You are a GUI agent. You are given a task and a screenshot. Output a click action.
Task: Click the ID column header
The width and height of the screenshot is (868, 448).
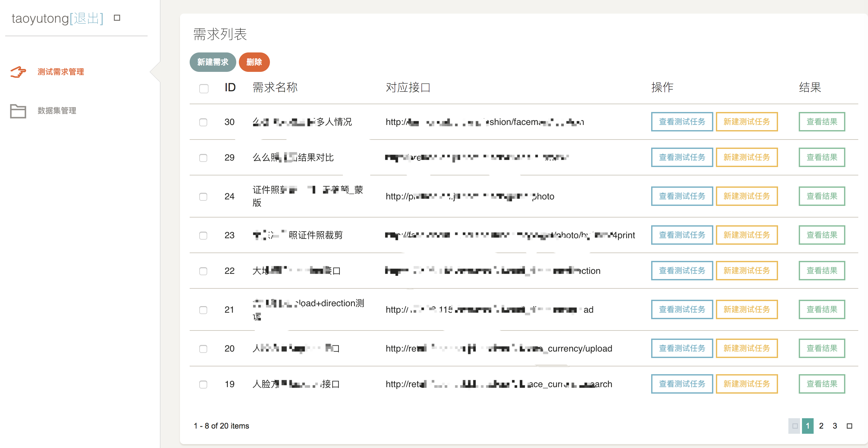[230, 88]
